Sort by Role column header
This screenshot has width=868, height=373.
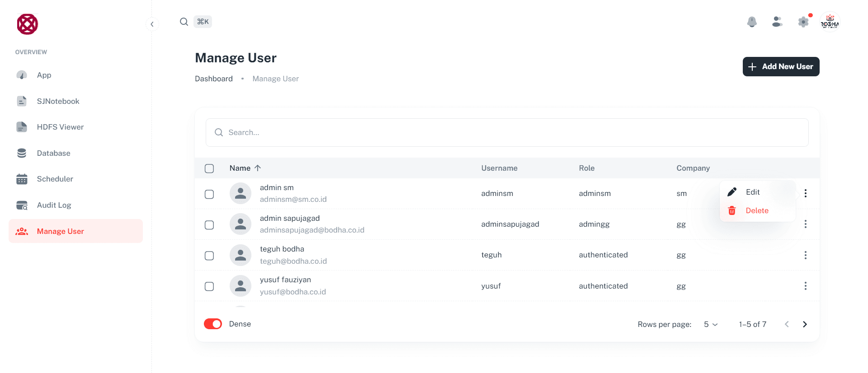pos(586,168)
